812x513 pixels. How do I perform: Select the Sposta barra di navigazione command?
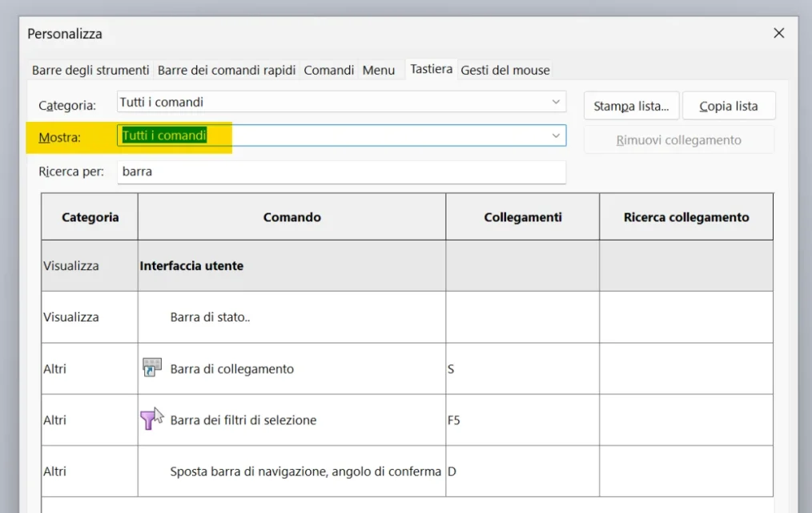(x=305, y=471)
